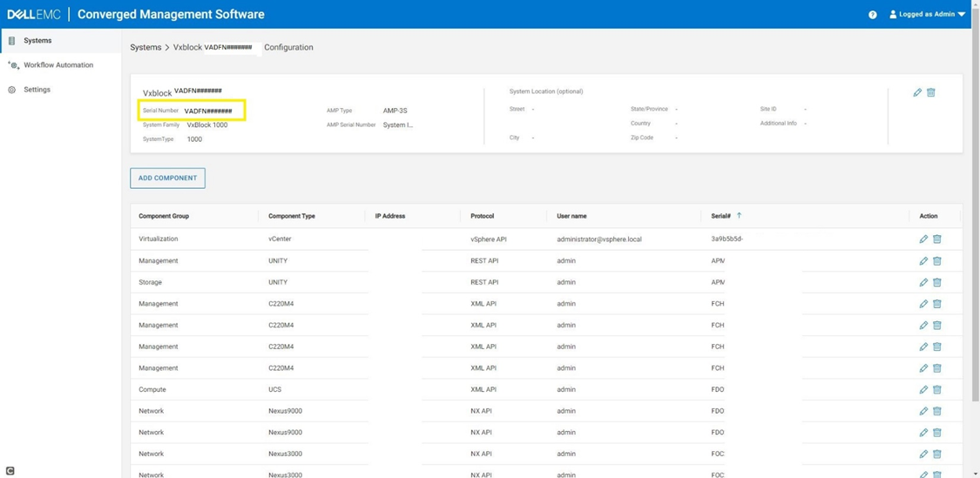Select the Virtualization group cell

tap(159, 239)
